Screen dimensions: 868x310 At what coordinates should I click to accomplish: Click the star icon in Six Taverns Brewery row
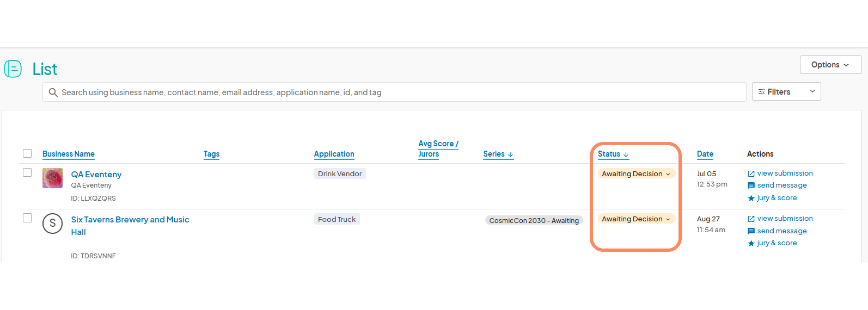(751, 243)
